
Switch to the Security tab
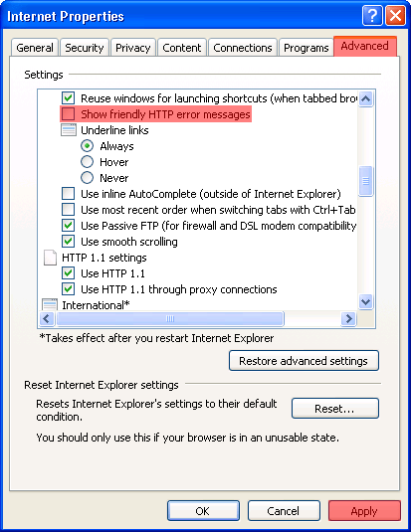(85, 48)
